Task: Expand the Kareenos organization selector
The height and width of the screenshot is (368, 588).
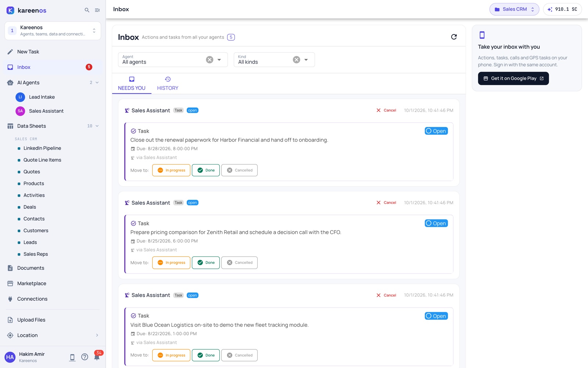Action: tap(53, 31)
